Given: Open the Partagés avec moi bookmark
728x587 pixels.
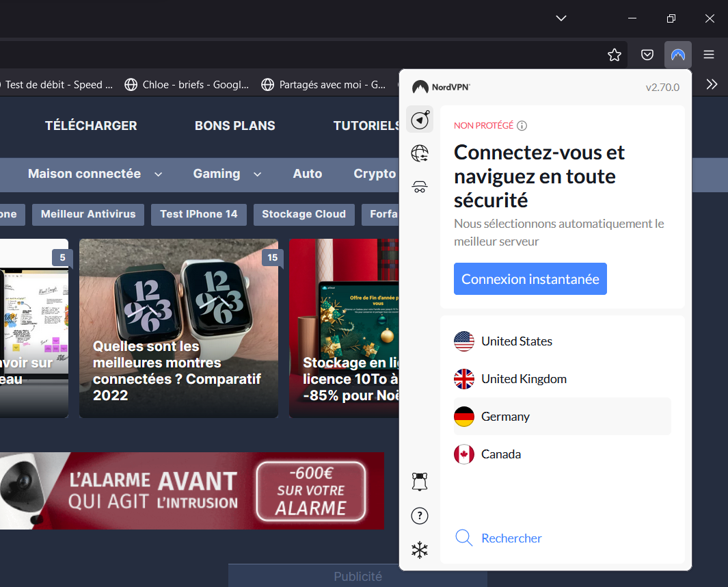Looking at the screenshot, I should point(323,85).
